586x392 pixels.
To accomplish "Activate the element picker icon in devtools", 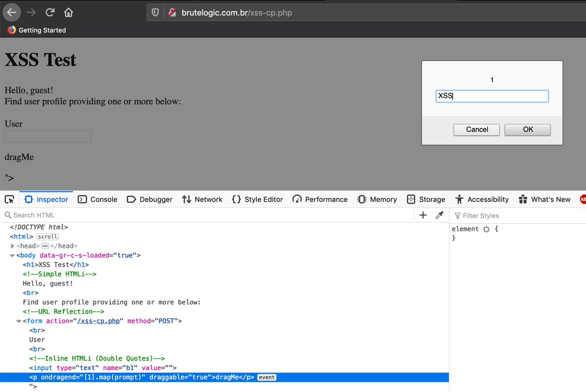I will [9, 199].
